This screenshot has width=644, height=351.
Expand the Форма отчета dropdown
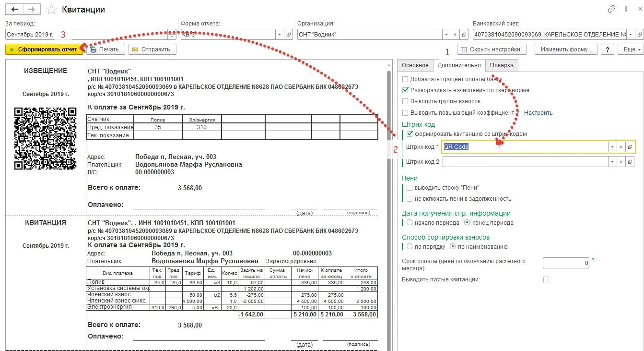(x=280, y=35)
